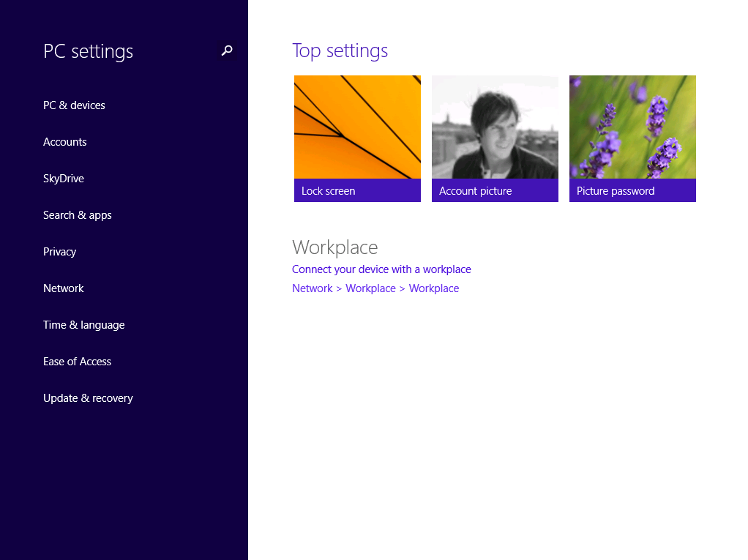Open Update & recovery settings

coord(88,398)
